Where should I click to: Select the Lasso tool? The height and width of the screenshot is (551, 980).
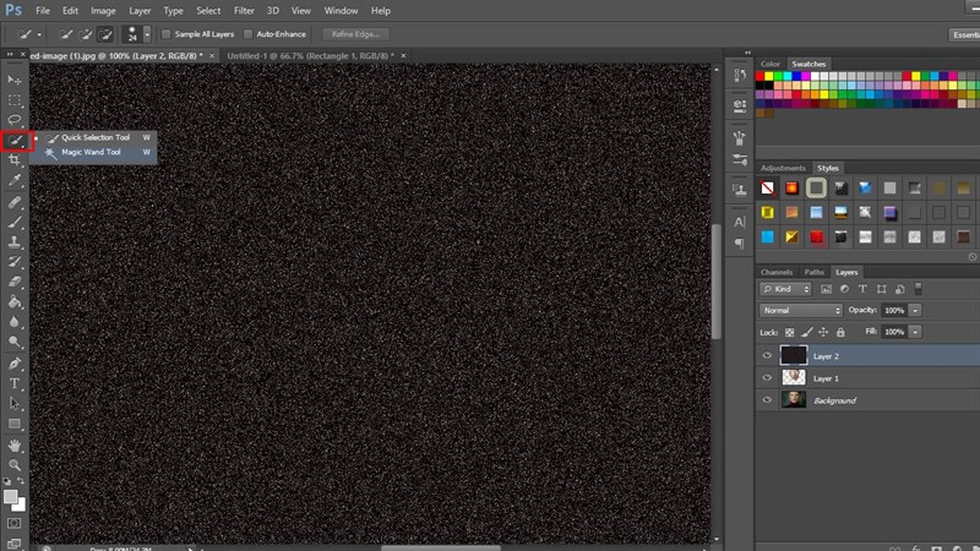pyautogui.click(x=14, y=120)
